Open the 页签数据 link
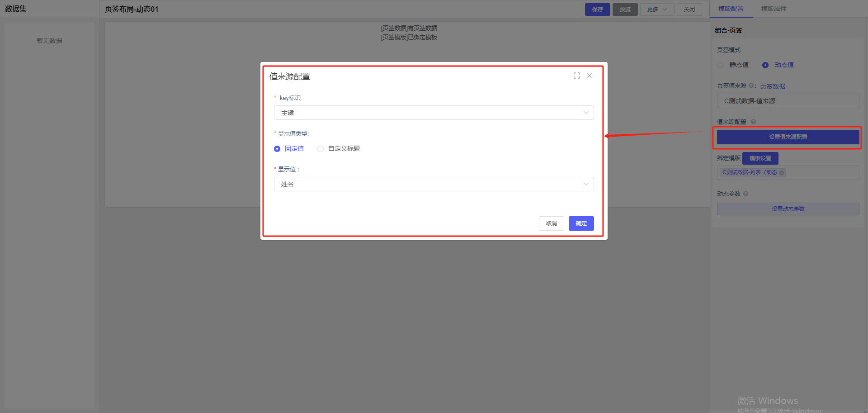 coord(772,86)
